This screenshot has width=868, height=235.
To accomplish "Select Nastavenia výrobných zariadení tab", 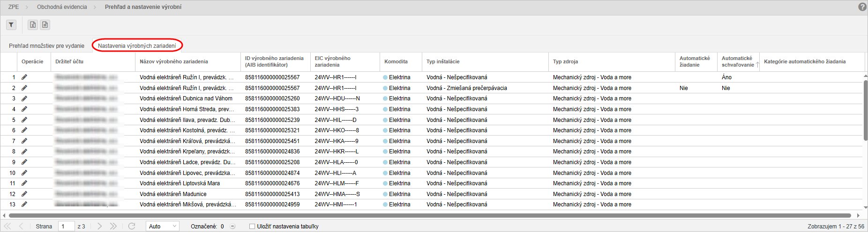I will pos(137,46).
